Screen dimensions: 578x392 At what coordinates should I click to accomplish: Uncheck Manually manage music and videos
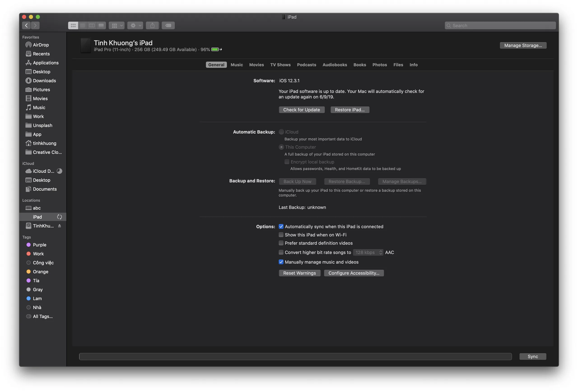[x=281, y=262]
